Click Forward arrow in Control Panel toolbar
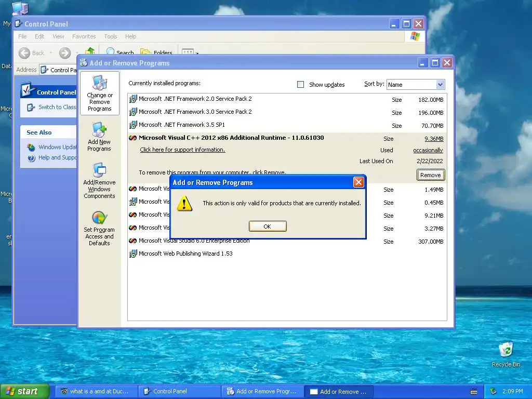 (x=65, y=53)
